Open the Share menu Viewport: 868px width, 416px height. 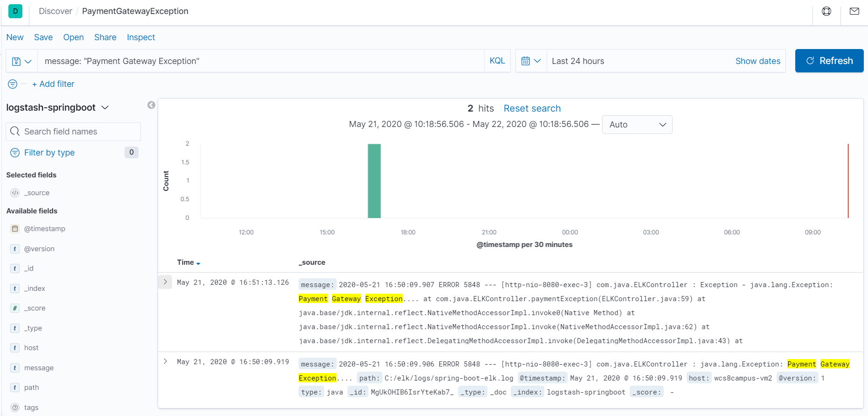pos(105,37)
